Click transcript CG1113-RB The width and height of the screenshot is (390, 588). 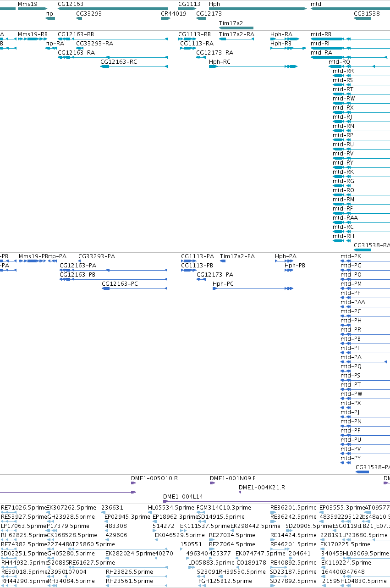[x=194, y=34]
